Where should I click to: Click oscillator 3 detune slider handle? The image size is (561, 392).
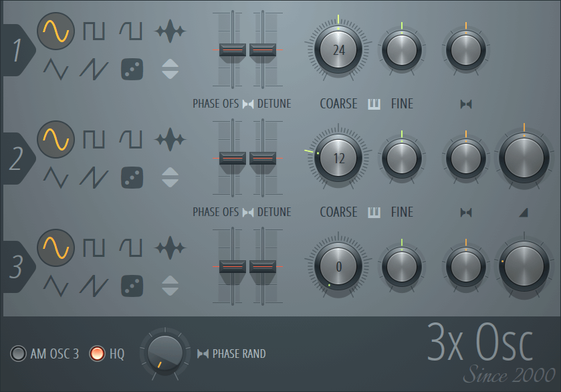[263, 266]
